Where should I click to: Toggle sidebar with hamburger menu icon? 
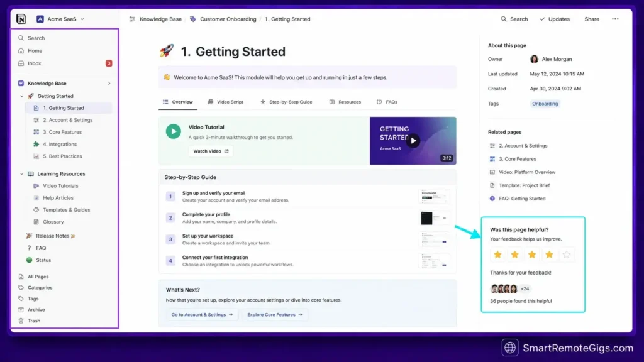coord(132,19)
